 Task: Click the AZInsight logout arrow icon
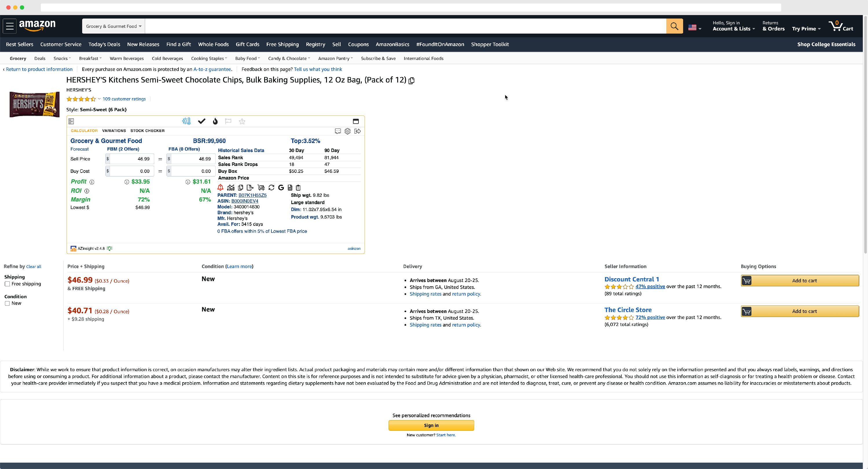point(358,131)
